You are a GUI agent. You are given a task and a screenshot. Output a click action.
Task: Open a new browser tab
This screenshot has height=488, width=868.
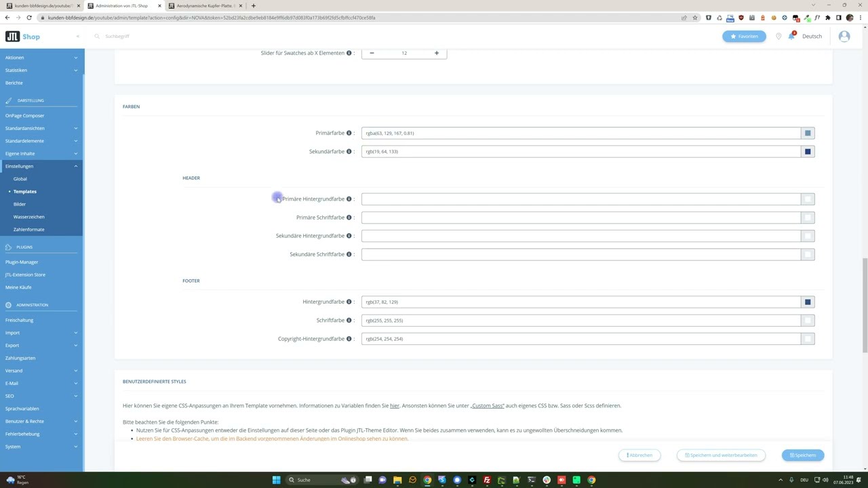[x=254, y=5]
